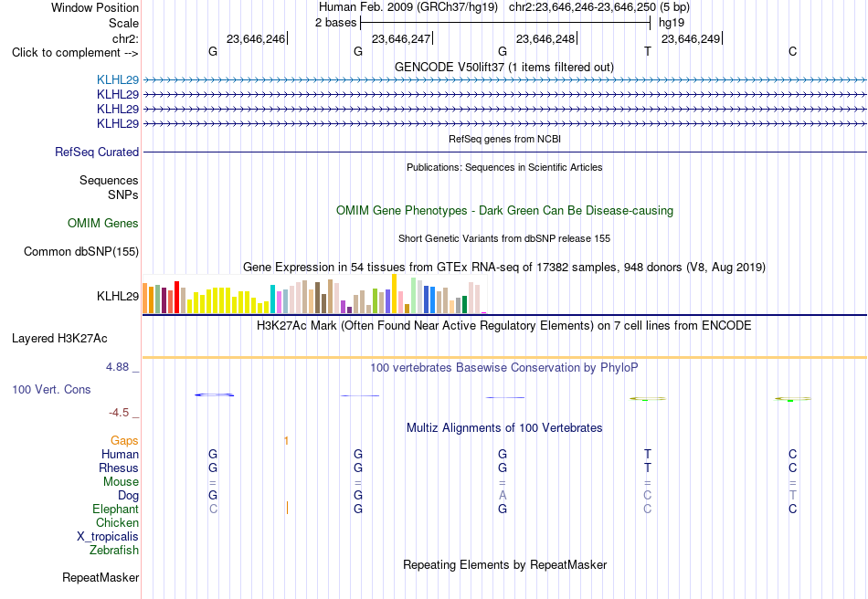The height and width of the screenshot is (599, 868).
Task: Click the GTEx Gene Expression in 54 tissues title
Action: (x=504, y=268)
